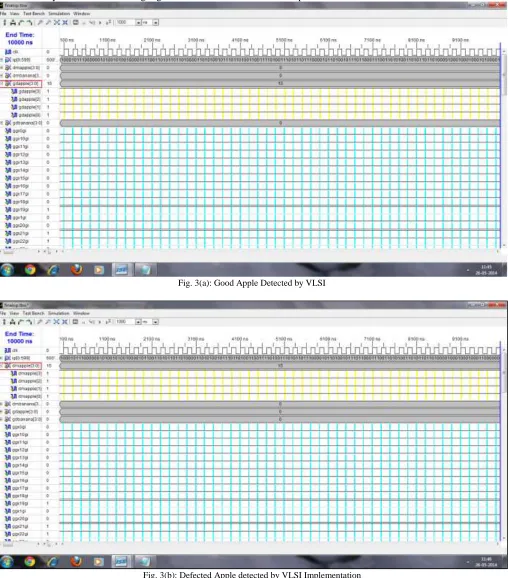508x578 pixels.
Task: Select ppx22pi signal row in Fig. 3(b)
Action: tap(17, 534)
